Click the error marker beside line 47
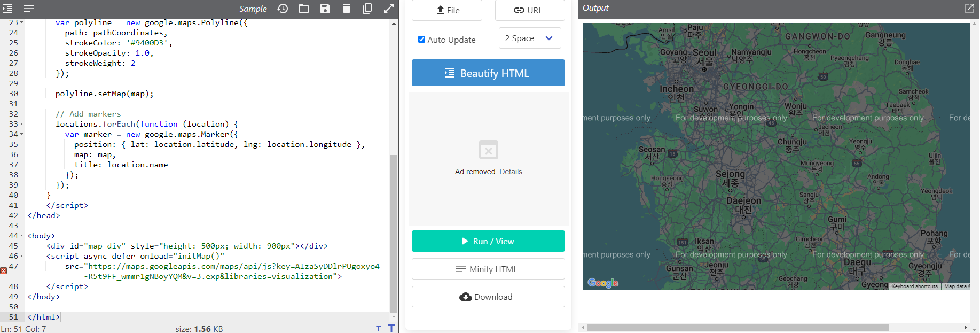The width and height of the screenshot is (980, 333). click(x=3, y=271)
